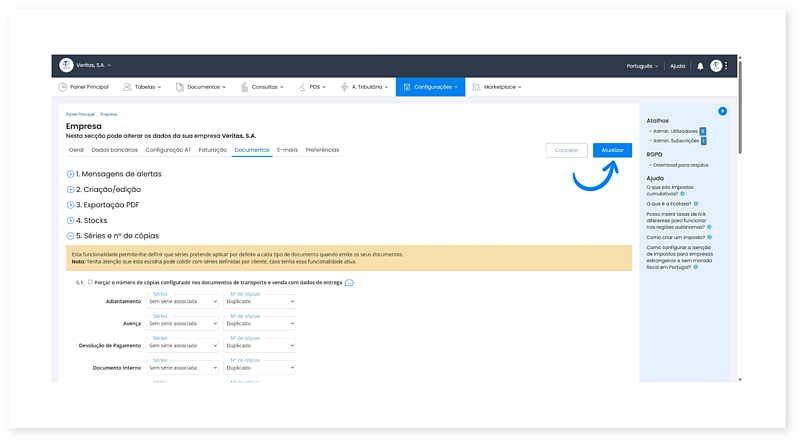Expand the '3. Exportação PDF' section

70,205
